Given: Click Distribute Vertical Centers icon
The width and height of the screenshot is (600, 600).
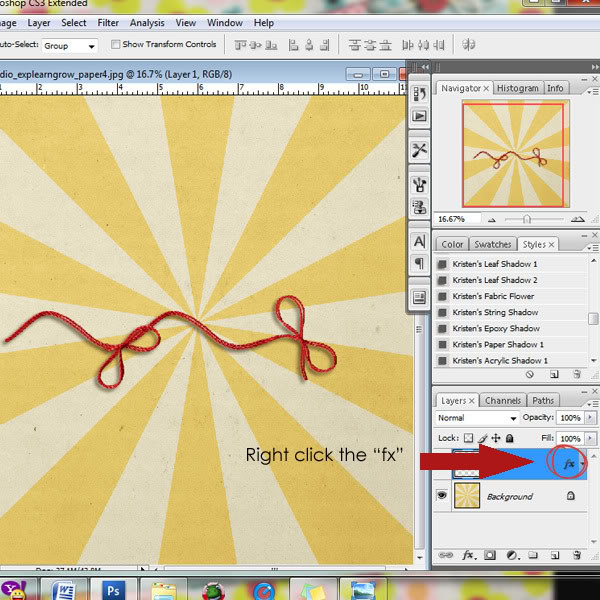Looking at the screenshot, I should click(x=370, y=45).
